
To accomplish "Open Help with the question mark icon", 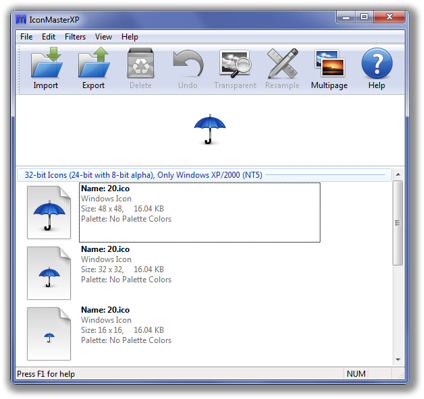I will (x=377, y=63).
